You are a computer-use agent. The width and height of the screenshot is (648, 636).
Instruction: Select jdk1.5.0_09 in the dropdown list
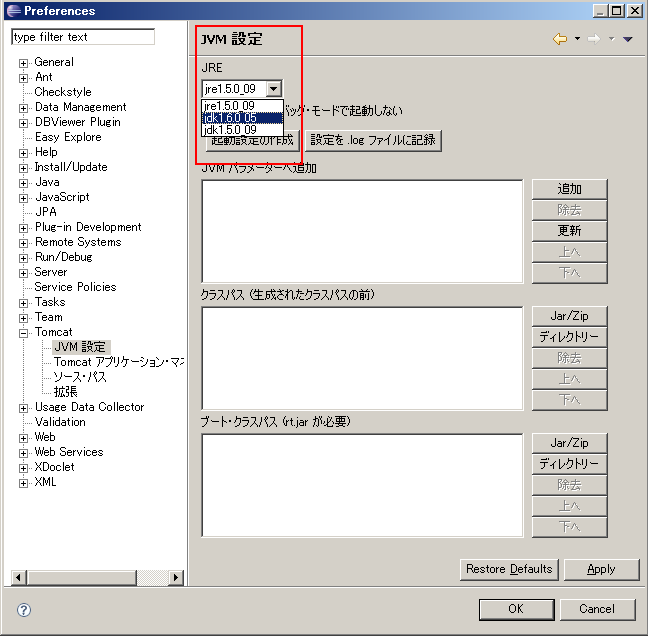[242, 130]
